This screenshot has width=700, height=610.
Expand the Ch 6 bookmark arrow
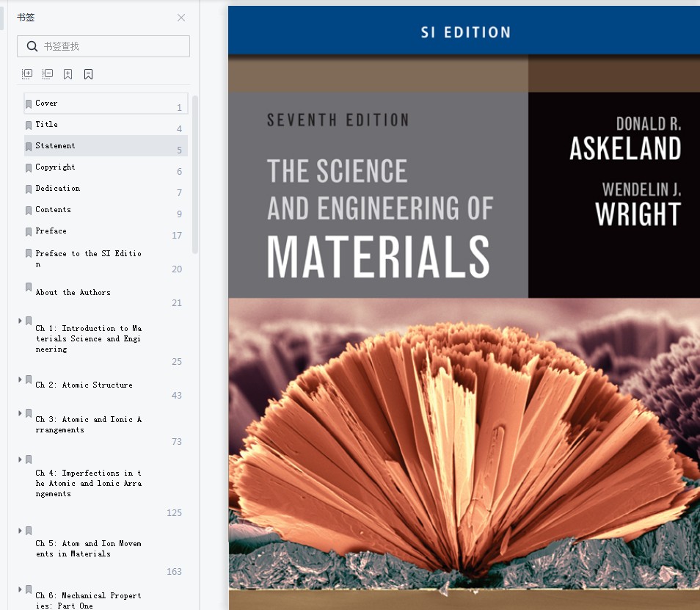20,589
